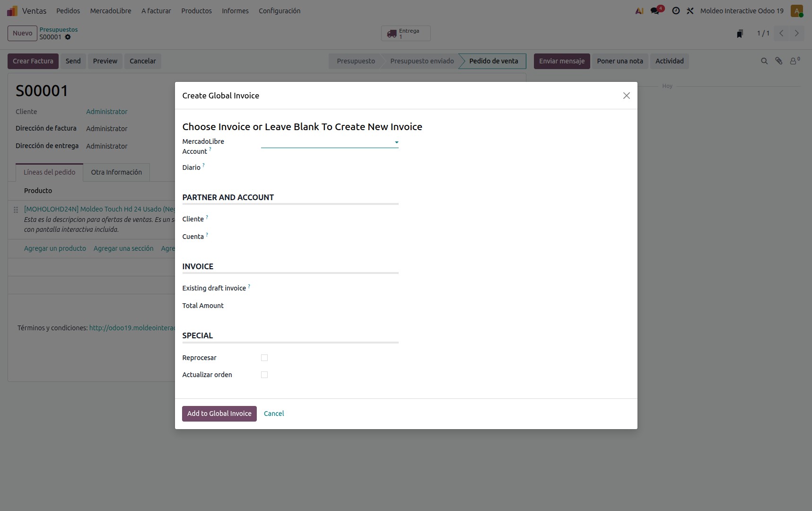The image size is (812, 511).
Task: Open the chat messages icon with badge
Action: tap(656, 10)
